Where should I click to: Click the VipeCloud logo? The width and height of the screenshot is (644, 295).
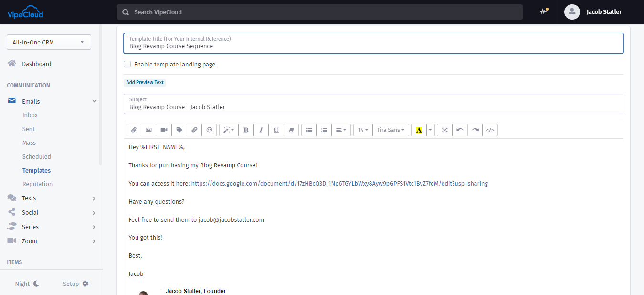(x=25, y=12)
